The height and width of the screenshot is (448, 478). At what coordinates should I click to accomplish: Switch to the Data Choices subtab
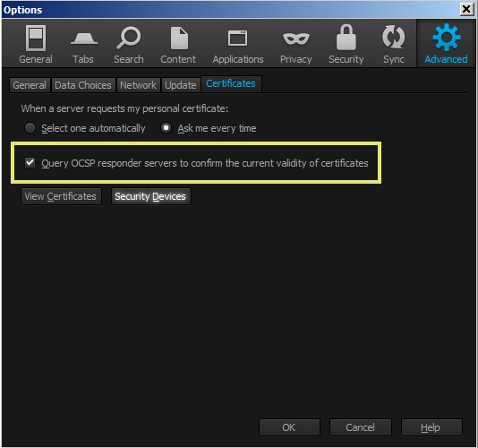(x=83, y=85)
